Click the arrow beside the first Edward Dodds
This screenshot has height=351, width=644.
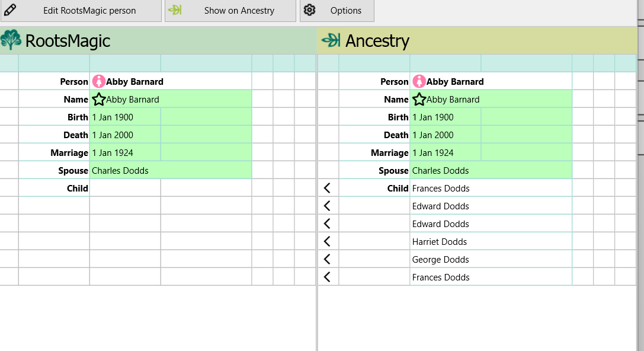click(x=328, y=206)
